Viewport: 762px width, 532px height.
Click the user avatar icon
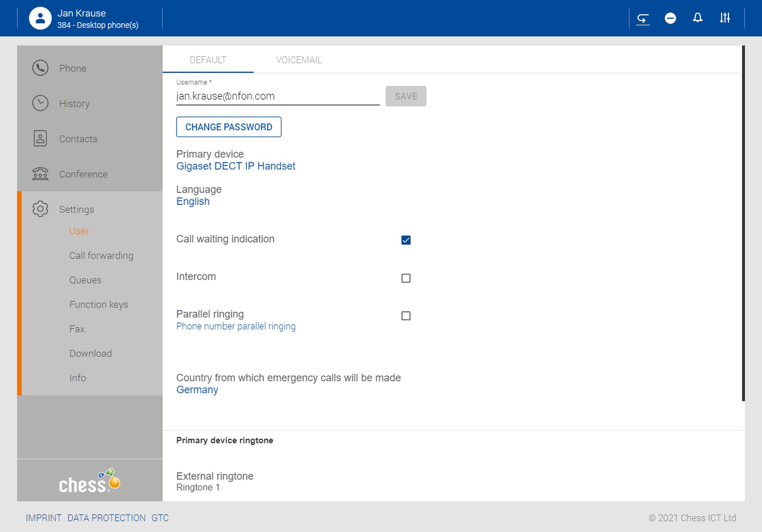pos(40,18)
